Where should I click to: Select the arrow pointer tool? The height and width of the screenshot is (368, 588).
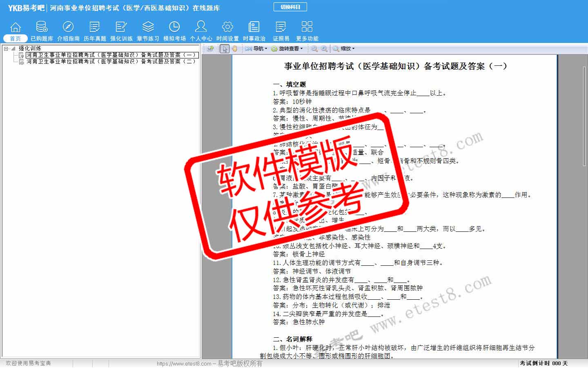[225, 49]
